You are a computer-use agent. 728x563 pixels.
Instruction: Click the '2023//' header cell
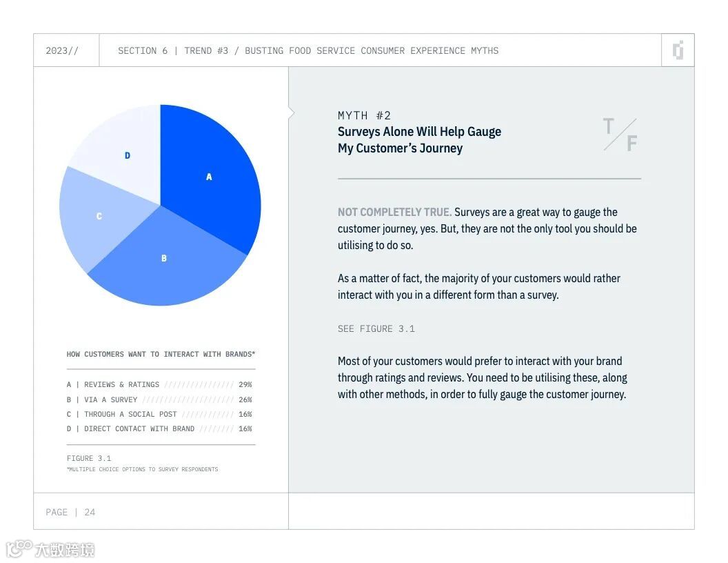click(62, 50)
